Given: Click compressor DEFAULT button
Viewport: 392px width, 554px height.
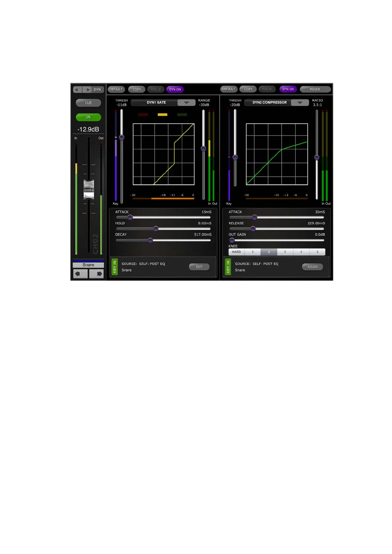Looking at the screenshot, I should [229, 89].
